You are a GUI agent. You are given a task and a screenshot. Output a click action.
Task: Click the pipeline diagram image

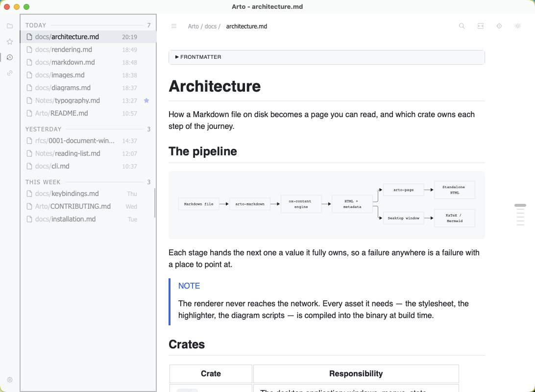tap(326, 205)
